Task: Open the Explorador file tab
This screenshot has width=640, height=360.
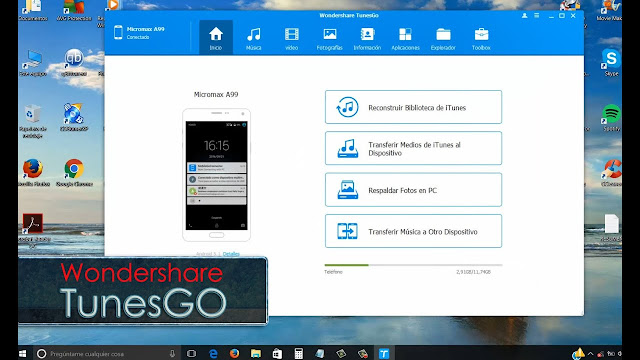Action: point(443,38)
